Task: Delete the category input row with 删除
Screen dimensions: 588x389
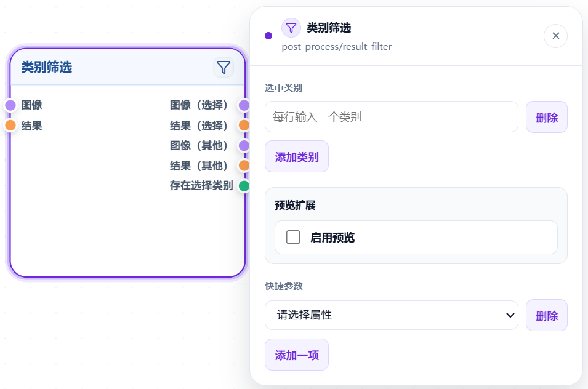Action: (x=547, y=118)
